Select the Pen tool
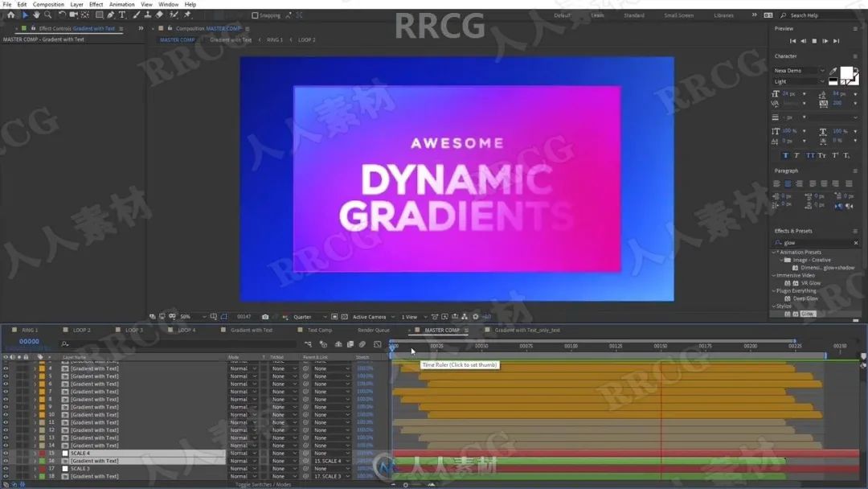Image resolution: width=868 pixels, height=489 pixels. pyautogui.click(x=111, y=14)
